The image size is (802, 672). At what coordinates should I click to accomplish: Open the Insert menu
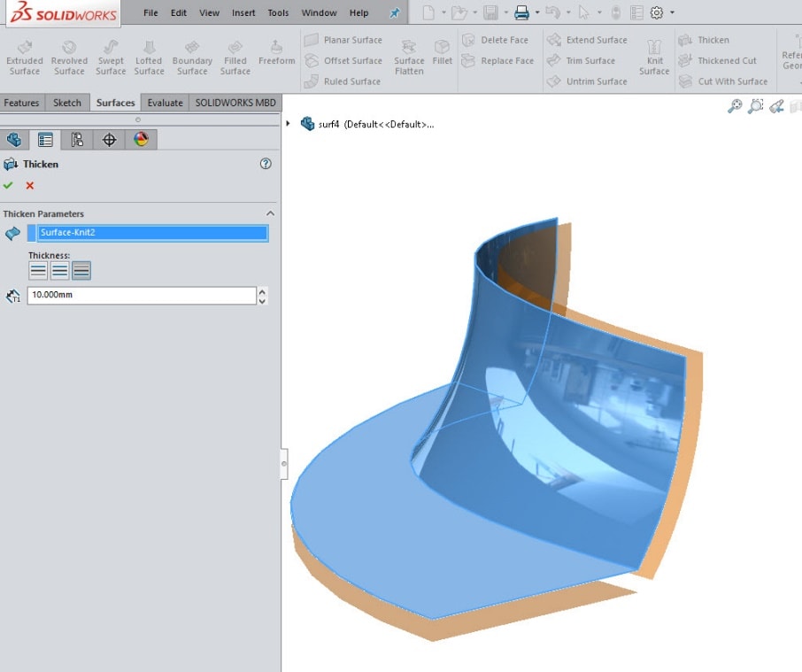pos(243,12)
